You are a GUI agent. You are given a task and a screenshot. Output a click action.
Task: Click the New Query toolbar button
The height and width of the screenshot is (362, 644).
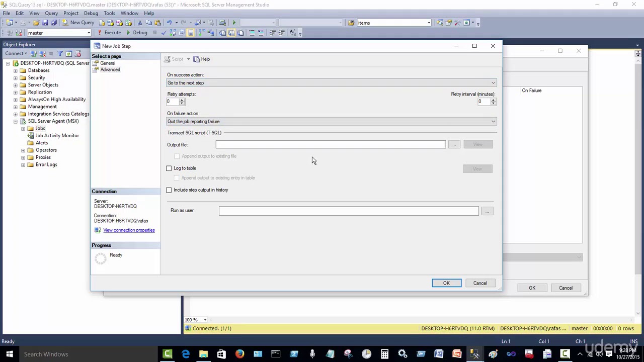click(78, 23)
